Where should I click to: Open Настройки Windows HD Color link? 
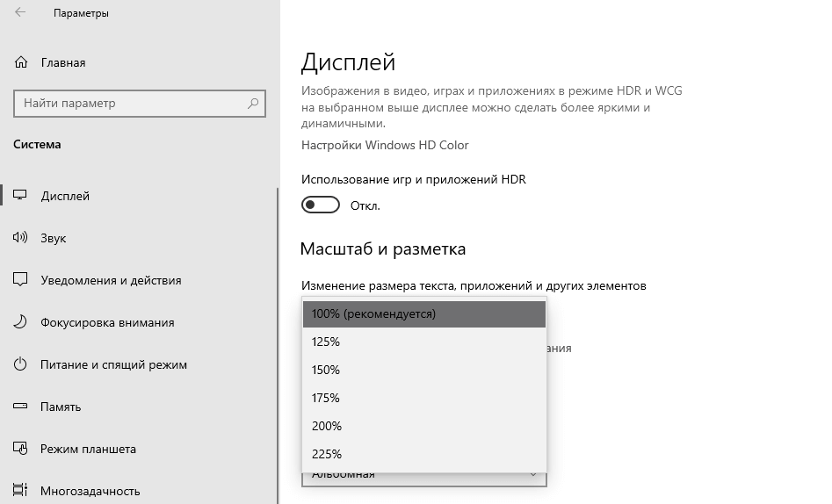[385, 145]
